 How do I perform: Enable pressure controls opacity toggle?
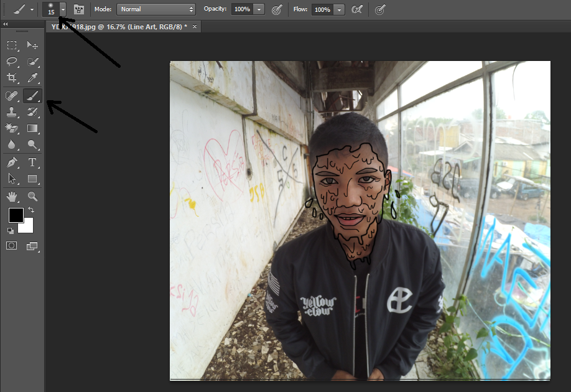(276, 9)
